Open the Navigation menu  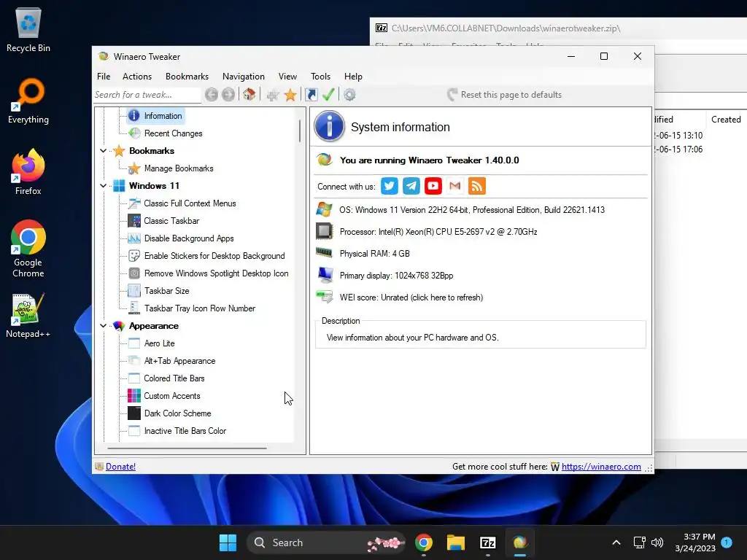[244, 76]
